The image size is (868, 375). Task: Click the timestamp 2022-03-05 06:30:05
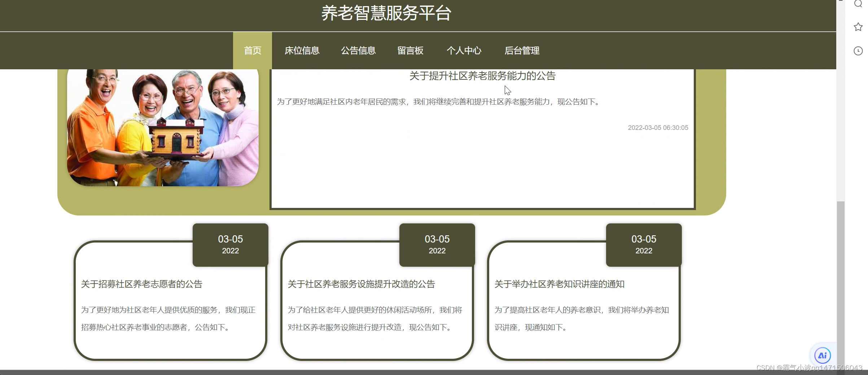tap(658, 128)
